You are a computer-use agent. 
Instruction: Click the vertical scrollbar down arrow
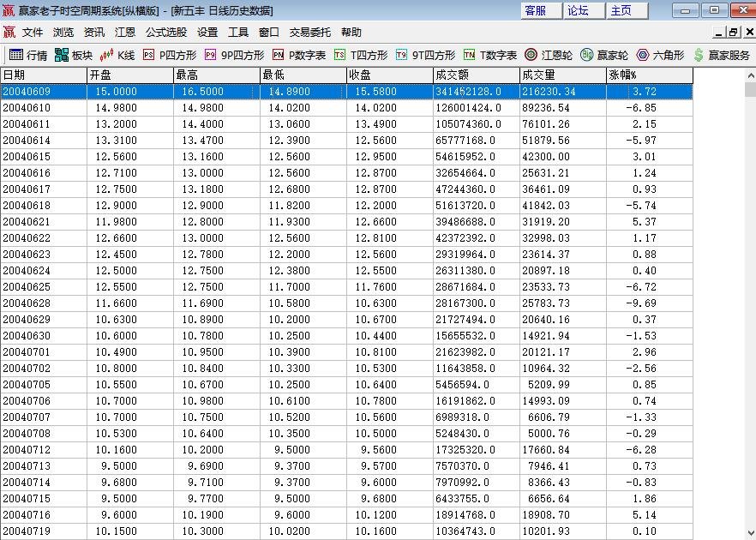[751, 533]
